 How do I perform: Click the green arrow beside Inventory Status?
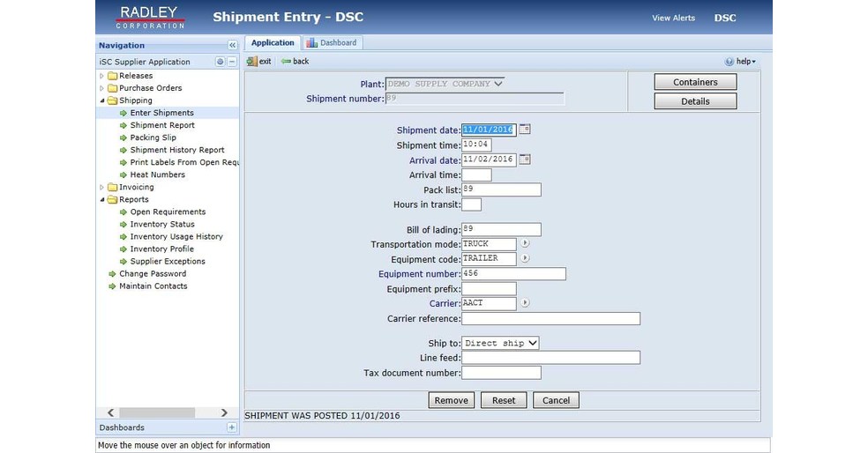coord(123,225)
